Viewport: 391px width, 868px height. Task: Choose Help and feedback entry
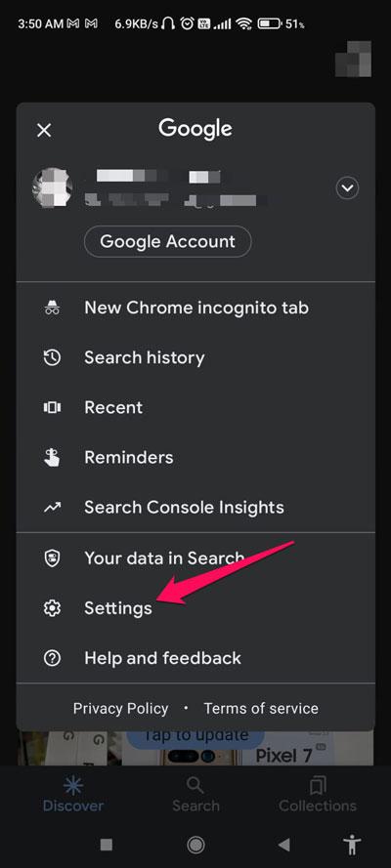(195, 658)
